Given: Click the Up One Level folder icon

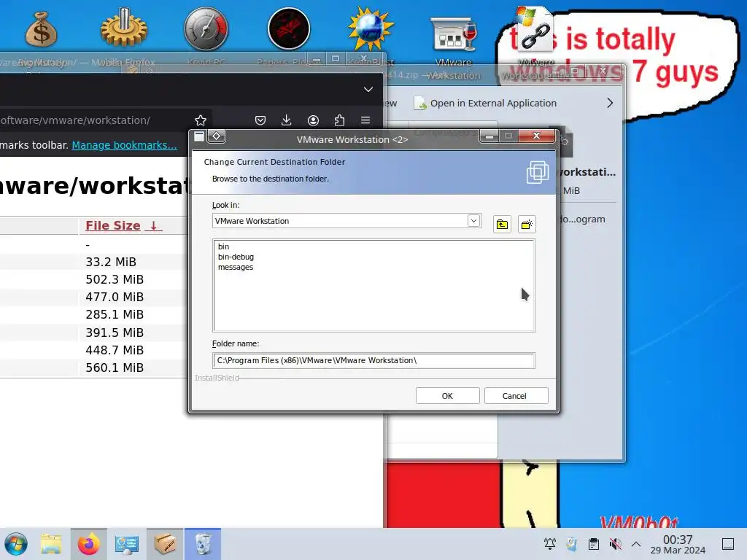Looking at the screenshot, I should click(502, 225).
